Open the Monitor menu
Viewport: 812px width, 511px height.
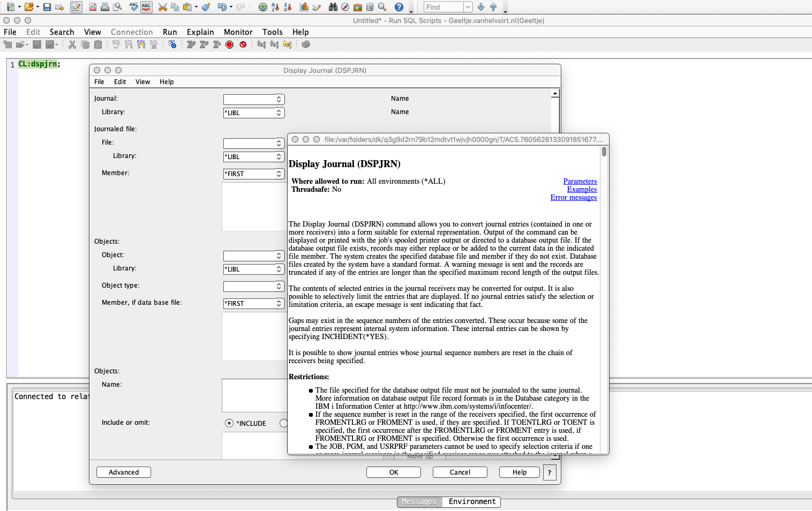pyautogui.click(x=238, y=32)
